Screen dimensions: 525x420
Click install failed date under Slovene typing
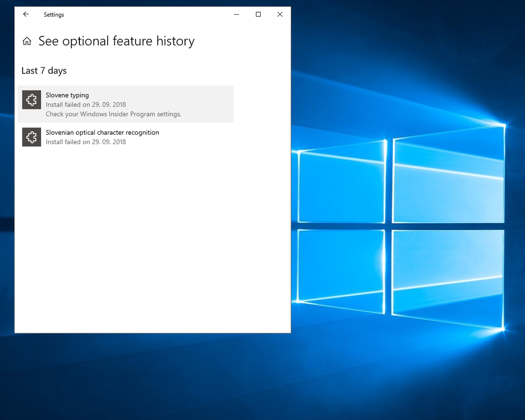point(86,105)
